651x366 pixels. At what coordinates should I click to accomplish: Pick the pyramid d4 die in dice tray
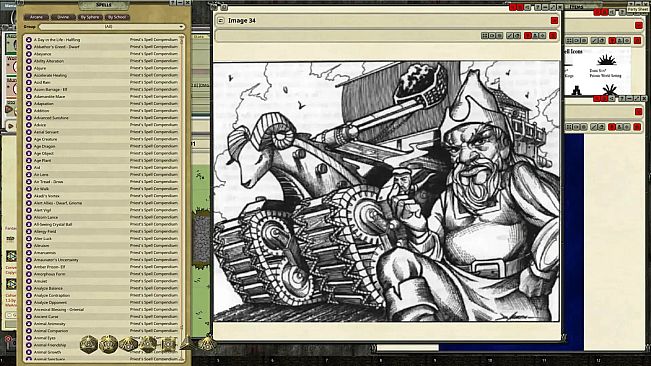[x=187, y=344]
